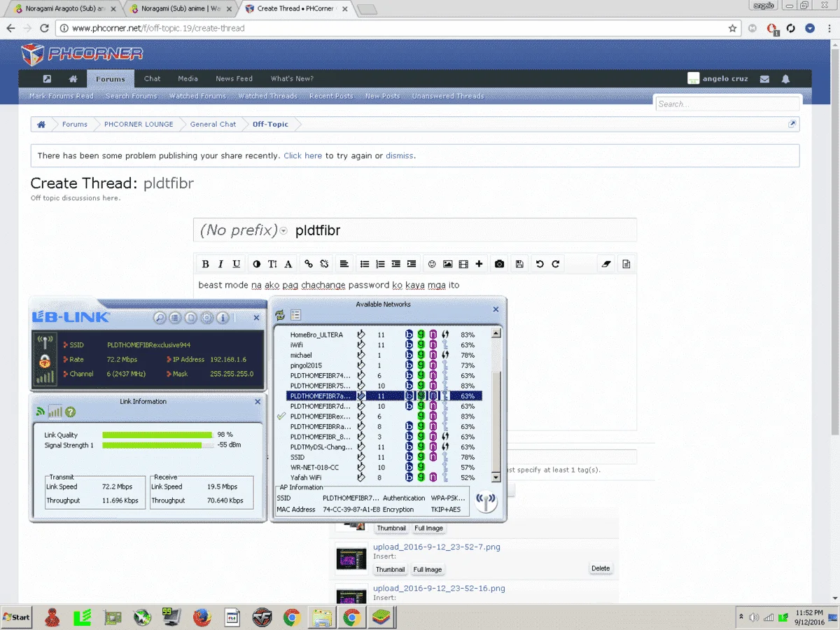Image resolution: width=840 pixels, height=630 pixels.
Task: Insert an image via editor toolbar
Action: click(448, 264)
